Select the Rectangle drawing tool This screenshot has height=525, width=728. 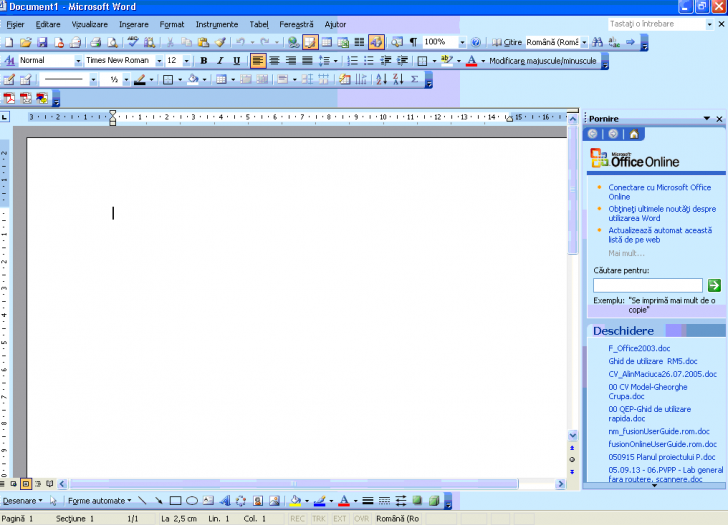point(175,501)
